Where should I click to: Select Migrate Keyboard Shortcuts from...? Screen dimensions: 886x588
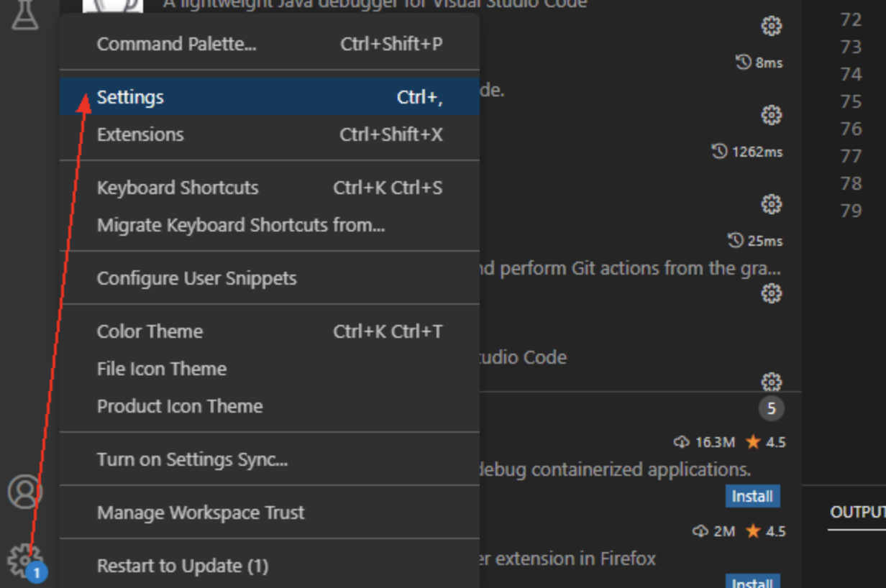pyautogui.click(x=270, y=225)
